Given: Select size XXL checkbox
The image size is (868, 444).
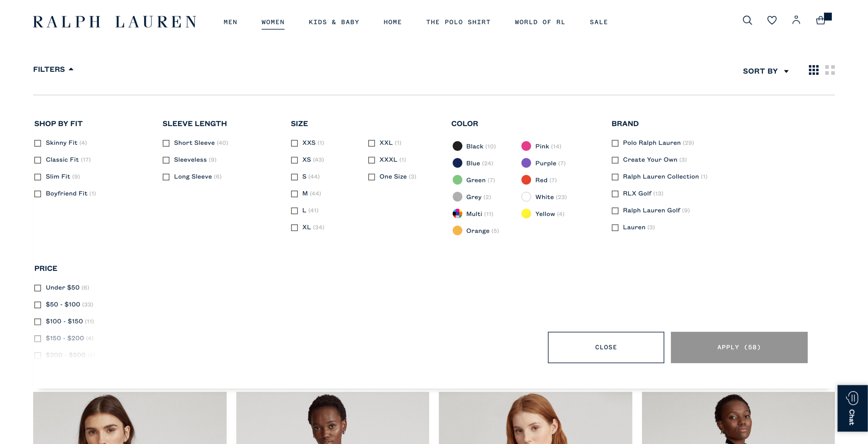Looking at the screenshot, I should [372, 143].
